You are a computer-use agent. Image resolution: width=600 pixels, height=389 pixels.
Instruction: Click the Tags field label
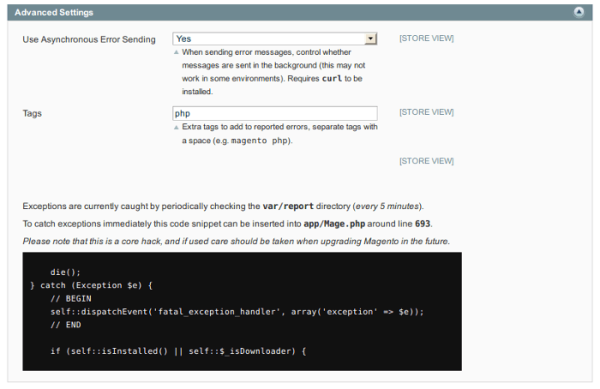pos(32,114)
